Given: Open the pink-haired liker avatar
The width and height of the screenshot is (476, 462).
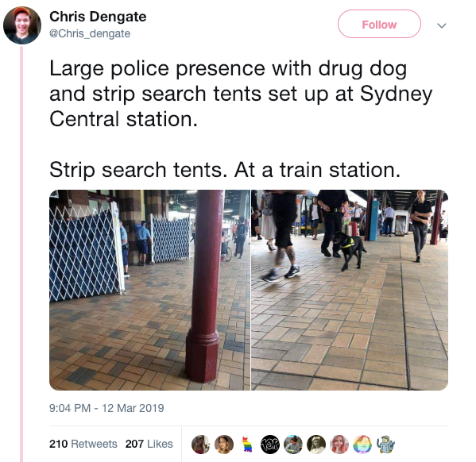Looking at the screenshot, I should tap(339, 445).
